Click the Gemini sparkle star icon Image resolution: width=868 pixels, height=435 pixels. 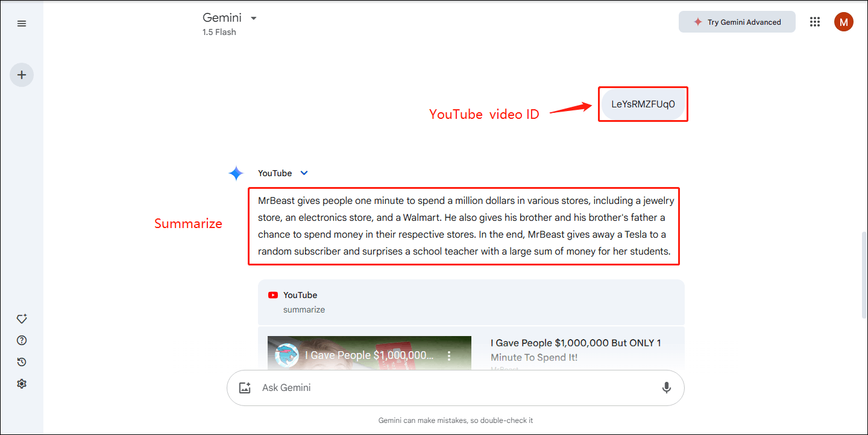[236, 174]
